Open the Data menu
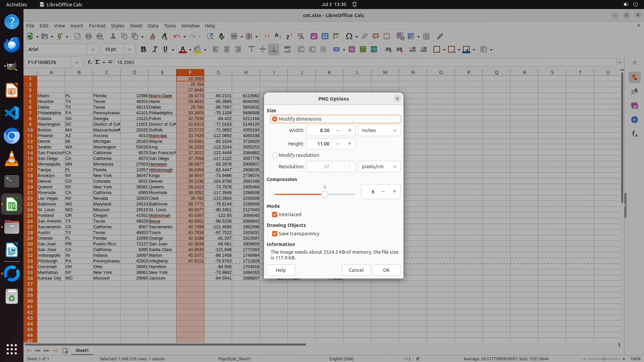This screenshot has height=362, width=644. [x=153, y=26]
